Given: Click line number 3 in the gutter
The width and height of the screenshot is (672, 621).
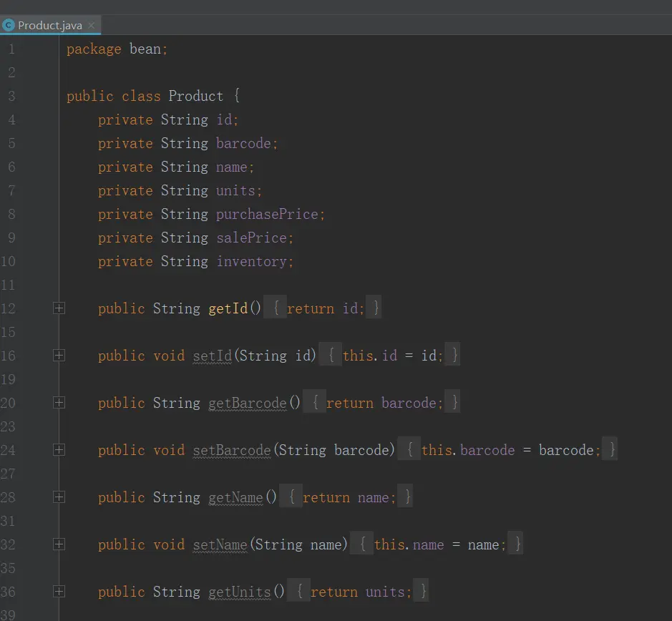Looking at the screenshot, I should [11, 96].
